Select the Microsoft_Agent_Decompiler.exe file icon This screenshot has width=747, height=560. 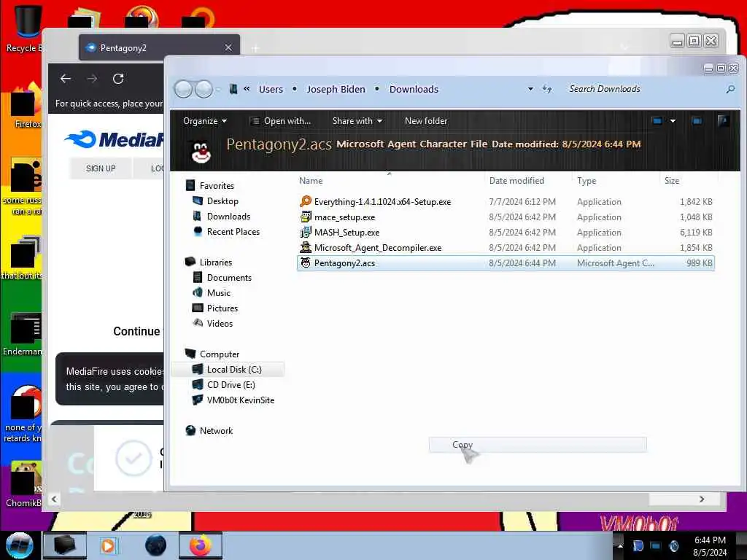click(306, 248)
